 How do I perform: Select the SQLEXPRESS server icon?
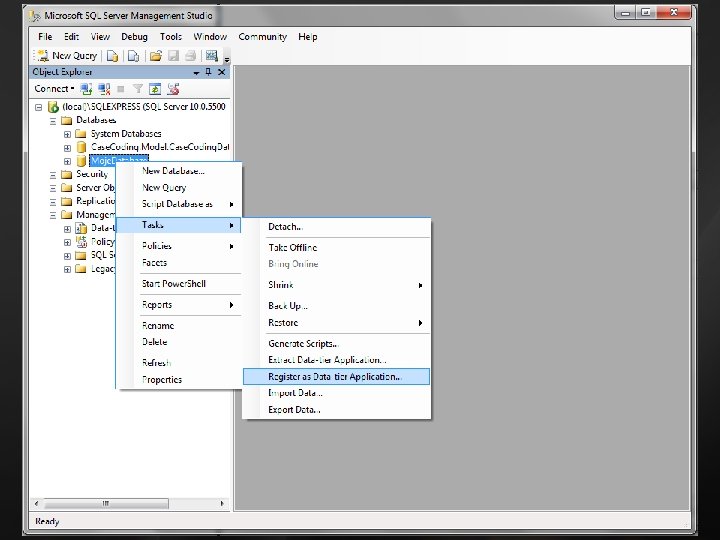coord(53,107)
